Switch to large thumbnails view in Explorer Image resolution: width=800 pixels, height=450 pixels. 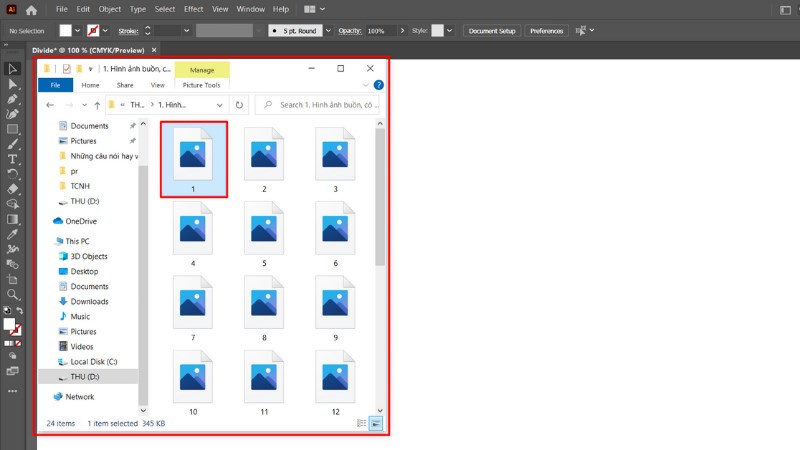pos(376,424)
